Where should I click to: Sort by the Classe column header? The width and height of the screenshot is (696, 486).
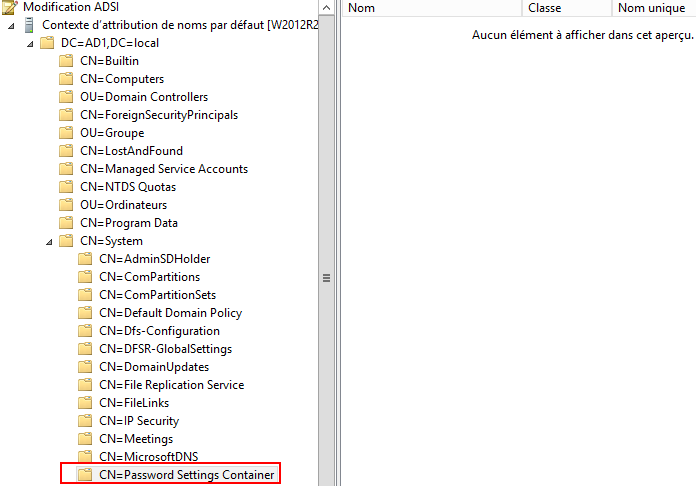point(565,8)
